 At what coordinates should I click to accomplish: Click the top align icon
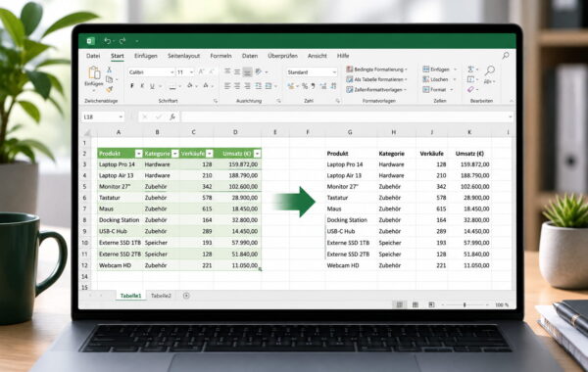[227, 71]
